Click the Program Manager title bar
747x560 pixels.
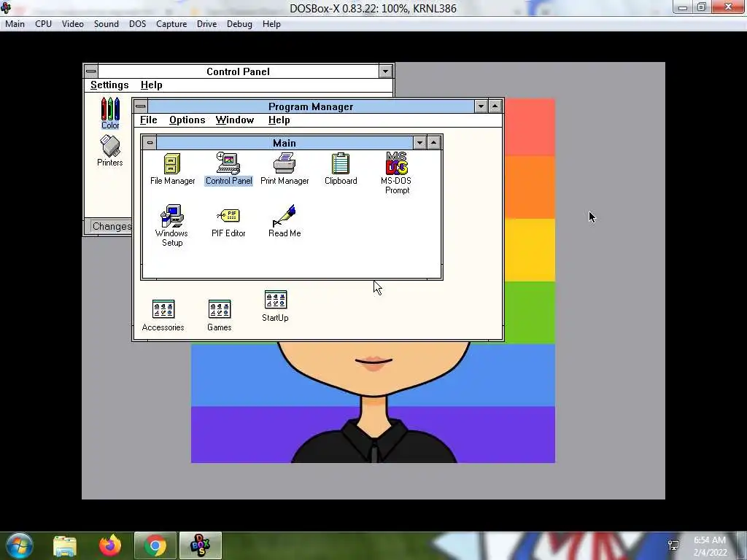point(311,106)
